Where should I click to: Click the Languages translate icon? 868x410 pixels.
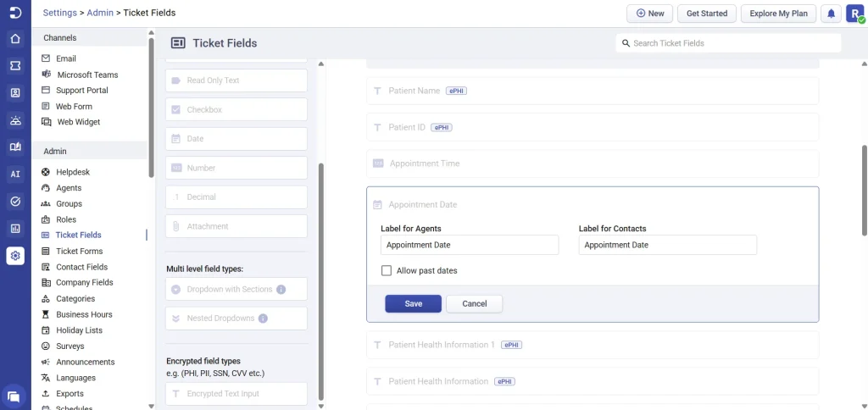click(46, 378)
